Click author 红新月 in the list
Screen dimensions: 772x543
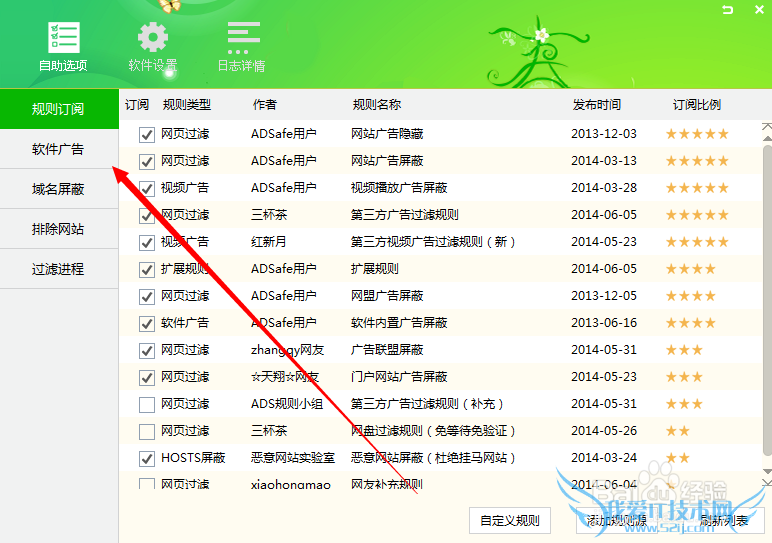268,242
